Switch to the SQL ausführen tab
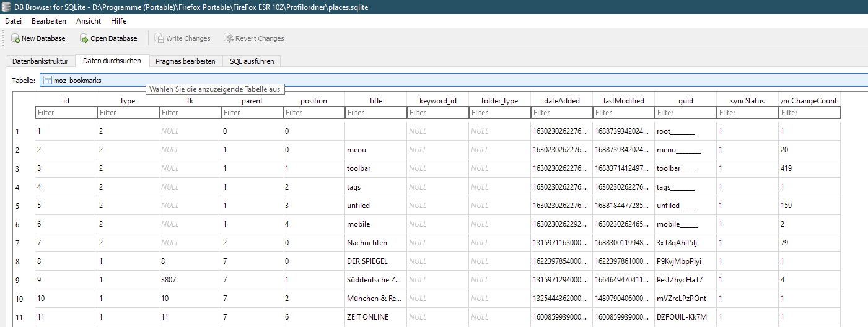 (252, 61)
